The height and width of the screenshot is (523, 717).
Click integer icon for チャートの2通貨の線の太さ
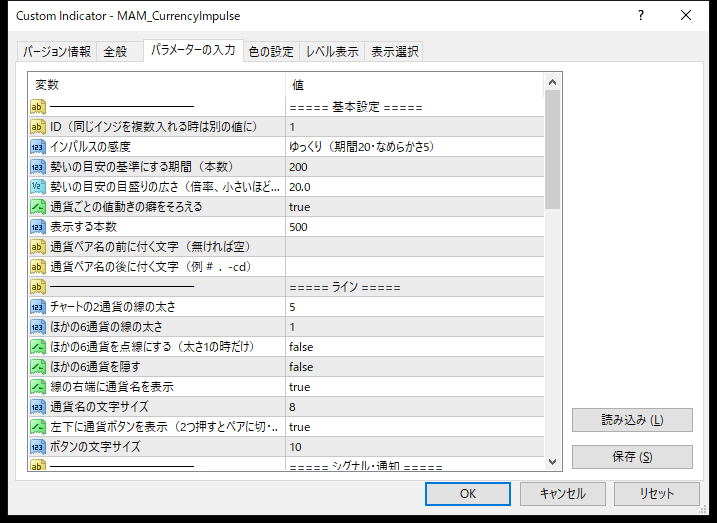click(38, 307)
